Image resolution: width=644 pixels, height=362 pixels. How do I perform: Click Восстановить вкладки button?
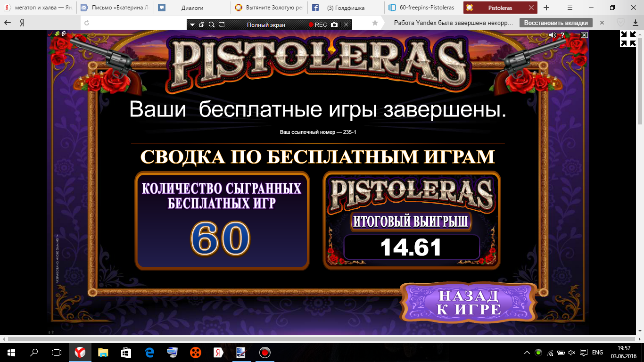(556, 23)
